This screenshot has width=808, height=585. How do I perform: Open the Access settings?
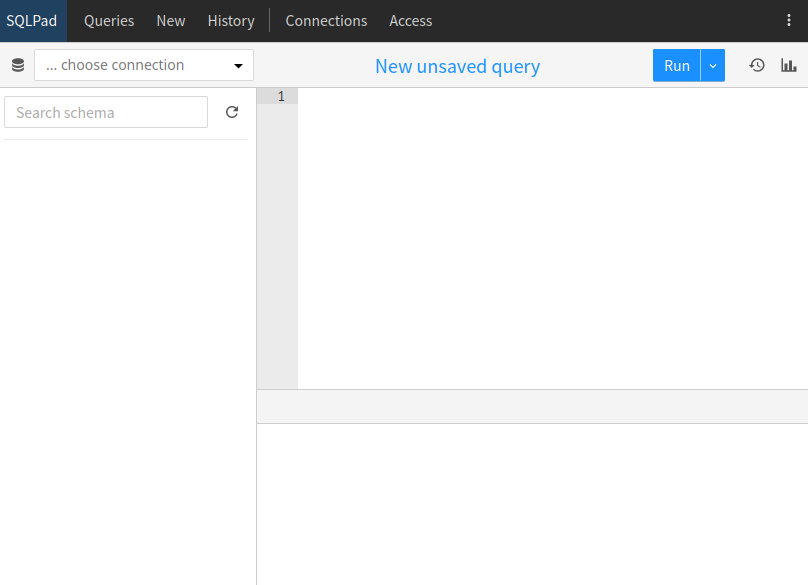tap(411, 21)
